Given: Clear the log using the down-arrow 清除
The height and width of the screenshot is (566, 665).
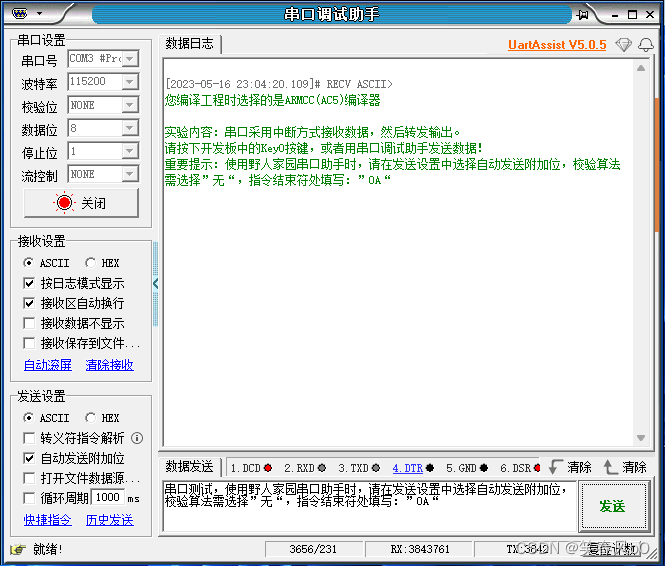Looking at the screenshot, I should coord(570,467).
